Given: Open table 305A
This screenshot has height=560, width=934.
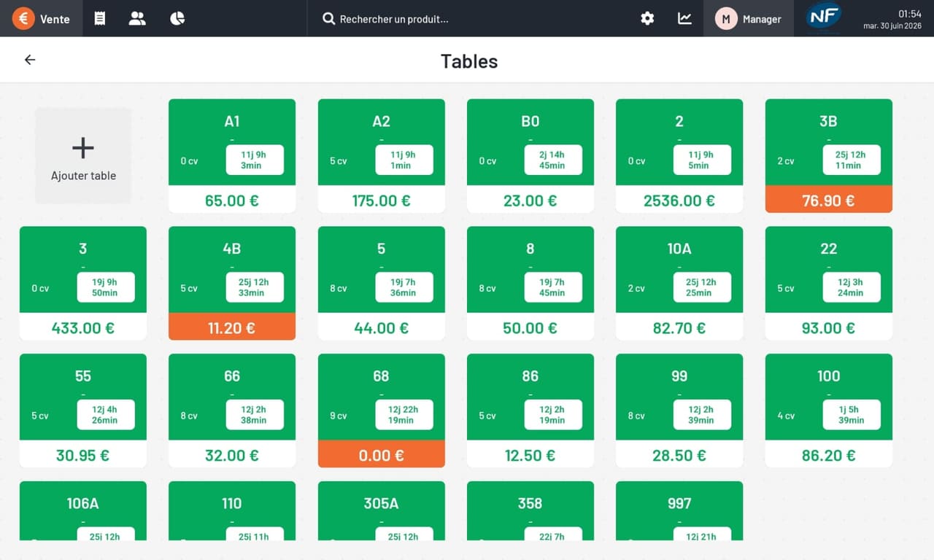Looking at the screenshot, I should (381, 510).
